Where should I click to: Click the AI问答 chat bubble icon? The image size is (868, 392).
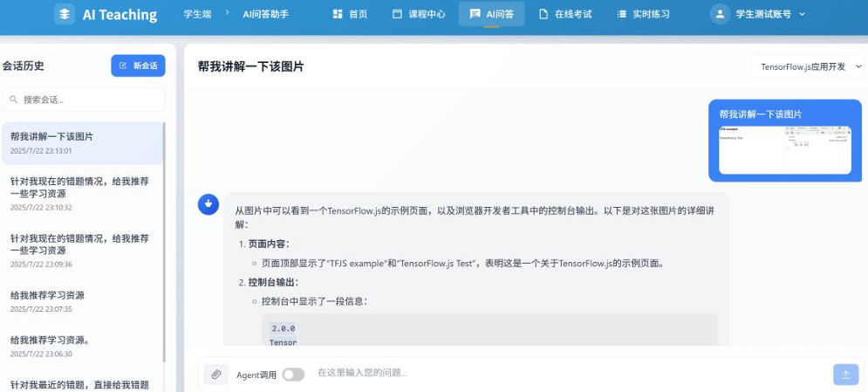point(475,14)
